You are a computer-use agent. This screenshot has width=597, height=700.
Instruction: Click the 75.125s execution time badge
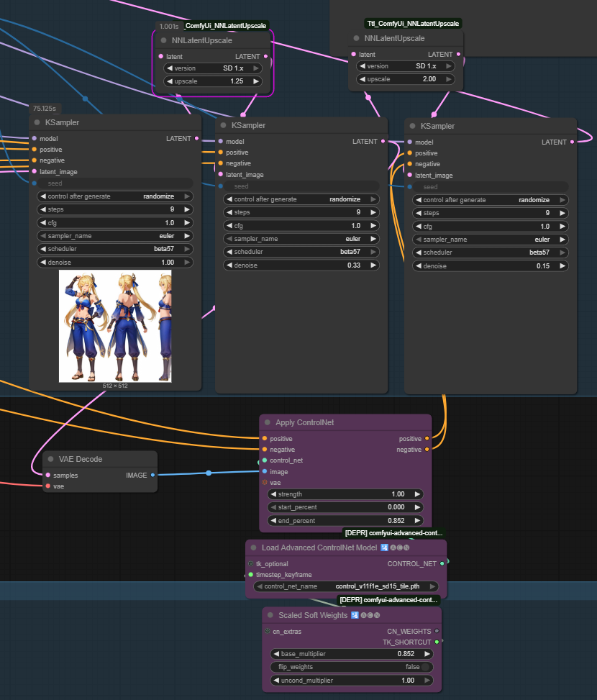(x=45, y=109)
